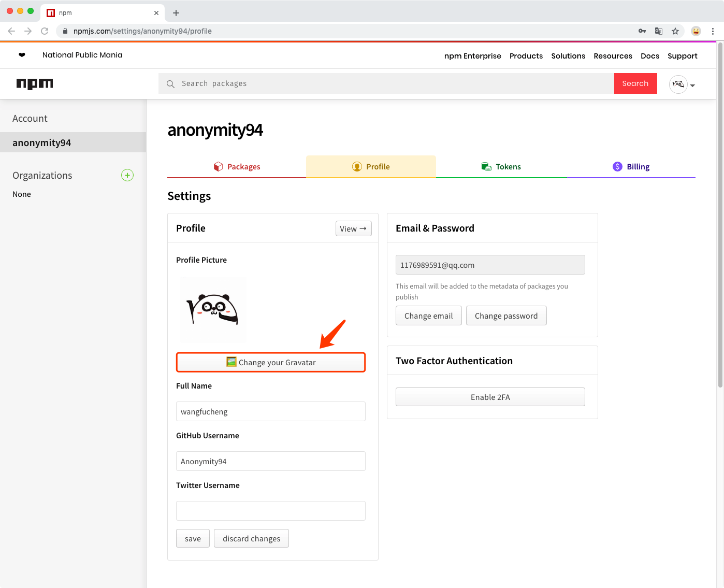Click the heart icon in top banner
This screenshot has width=724, height=588.
coord(22,55)
